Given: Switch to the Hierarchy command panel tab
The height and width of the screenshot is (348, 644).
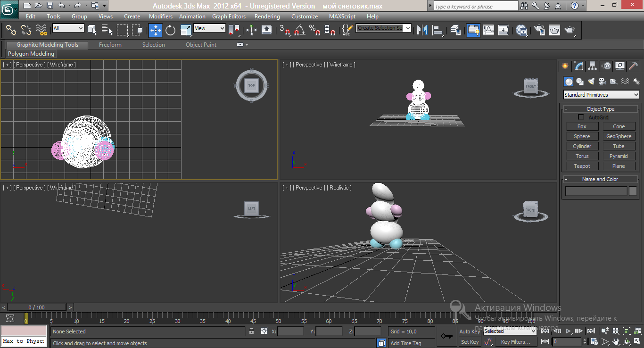Looking at the screenshot, I should coord(593,66).
